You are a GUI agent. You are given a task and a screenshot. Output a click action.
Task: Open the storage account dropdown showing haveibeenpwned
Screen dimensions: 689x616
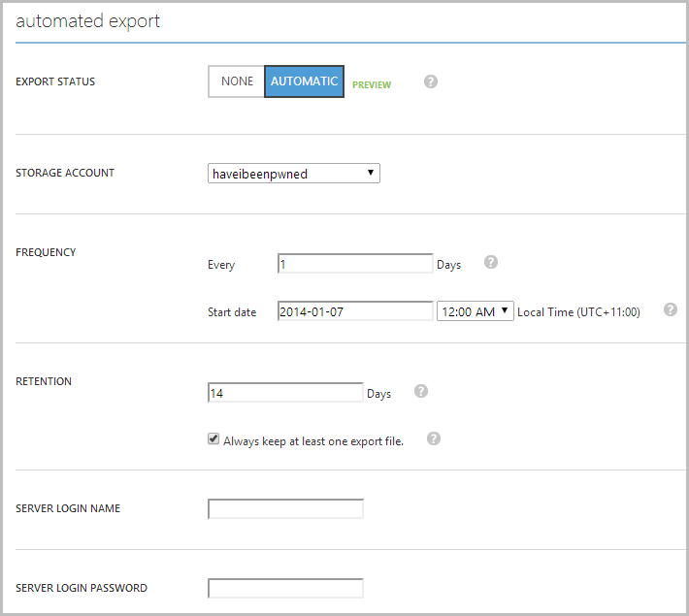tap(294, 174)
